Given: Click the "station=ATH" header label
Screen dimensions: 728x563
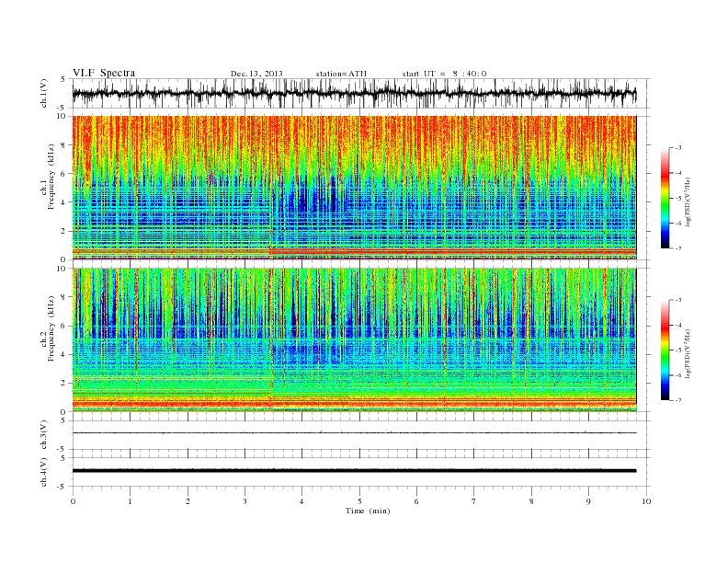Looking at the screenshot, I should (341, 74).
